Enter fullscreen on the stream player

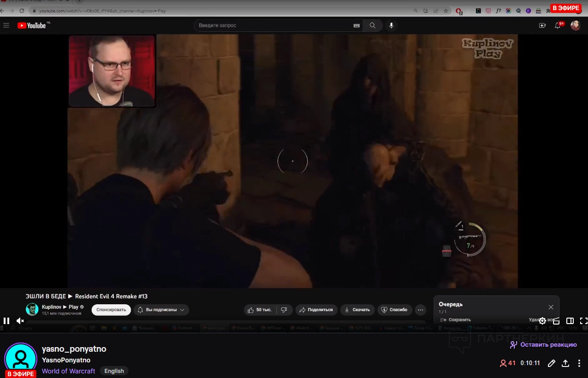click(583, 321)
